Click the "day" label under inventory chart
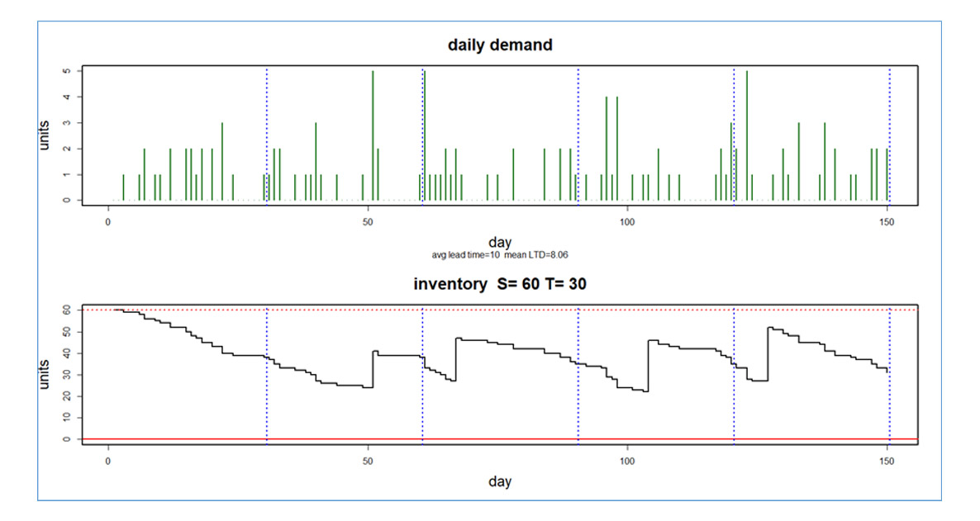 coord(500,481)
